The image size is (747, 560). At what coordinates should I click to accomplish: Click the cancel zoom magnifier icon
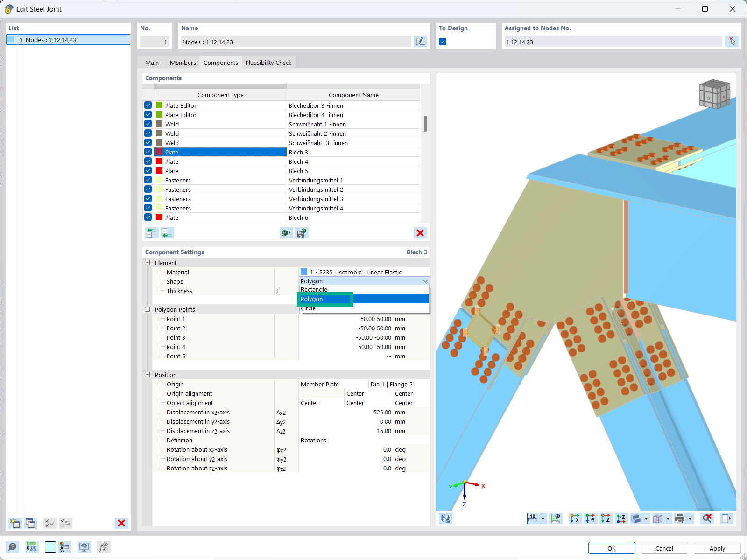coord(707,518)
